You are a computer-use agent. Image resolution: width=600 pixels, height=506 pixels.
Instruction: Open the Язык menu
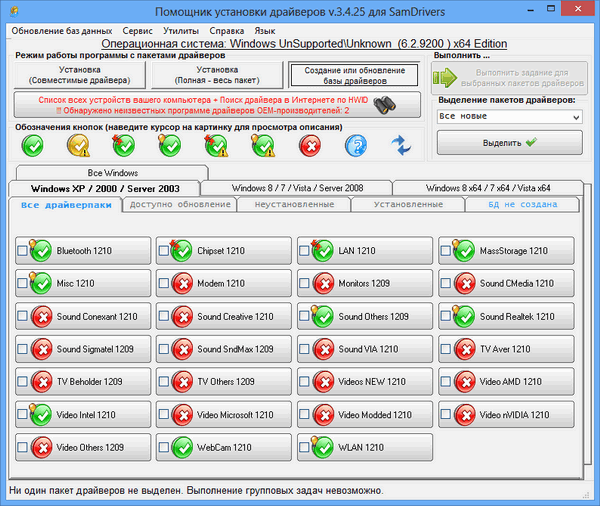[265, 31]
